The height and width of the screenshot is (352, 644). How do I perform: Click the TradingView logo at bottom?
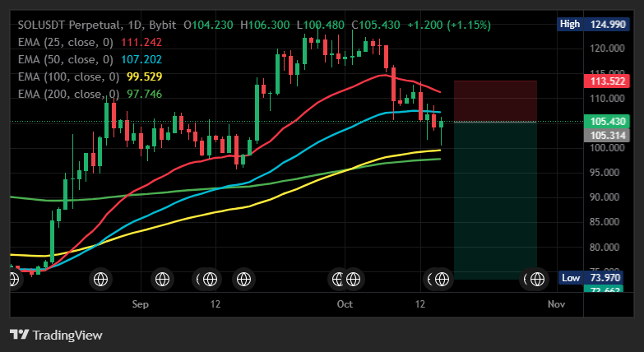tap(56, 336)
